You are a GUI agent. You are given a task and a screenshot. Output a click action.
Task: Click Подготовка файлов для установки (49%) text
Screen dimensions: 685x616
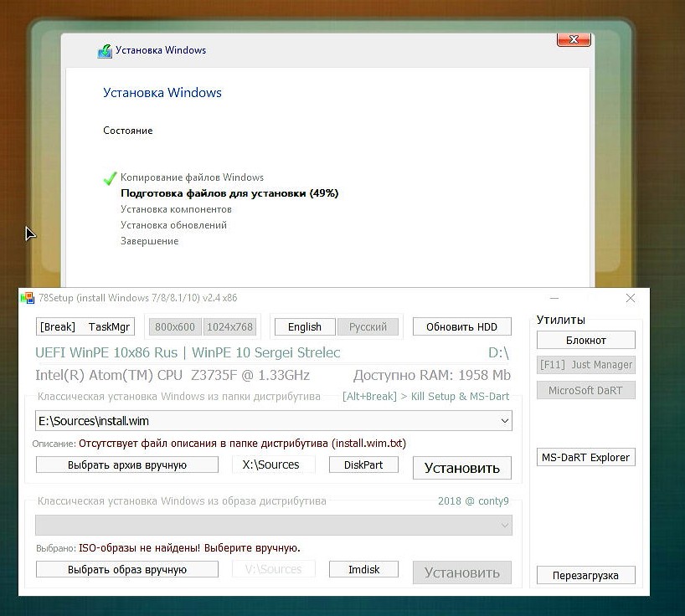click(x=229, y=193)
